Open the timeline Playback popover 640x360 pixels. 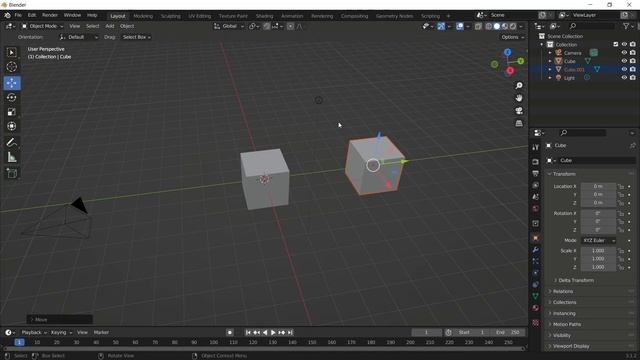click(33, 332)
